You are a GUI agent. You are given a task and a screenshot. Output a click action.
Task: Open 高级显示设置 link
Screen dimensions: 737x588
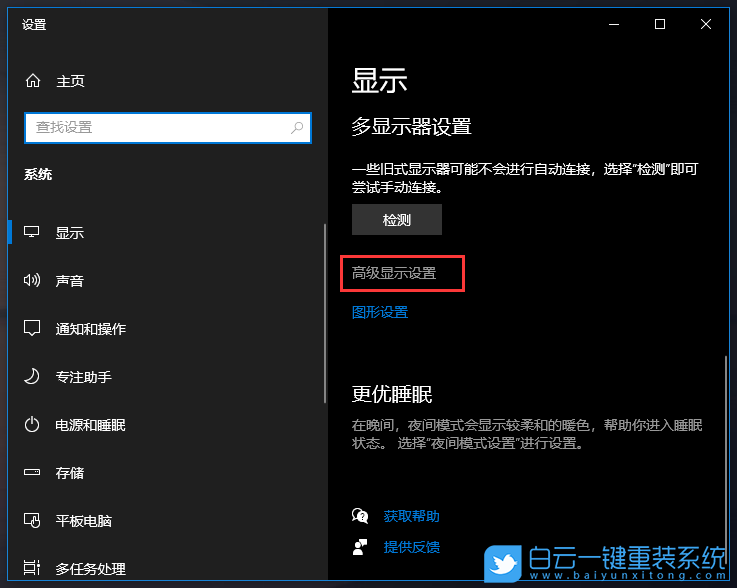(394, 273)
